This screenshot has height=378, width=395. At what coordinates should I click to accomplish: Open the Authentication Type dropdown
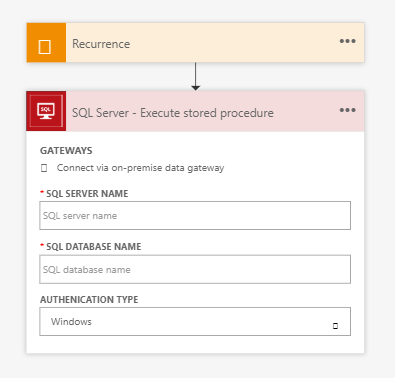(x=195, y=322)
